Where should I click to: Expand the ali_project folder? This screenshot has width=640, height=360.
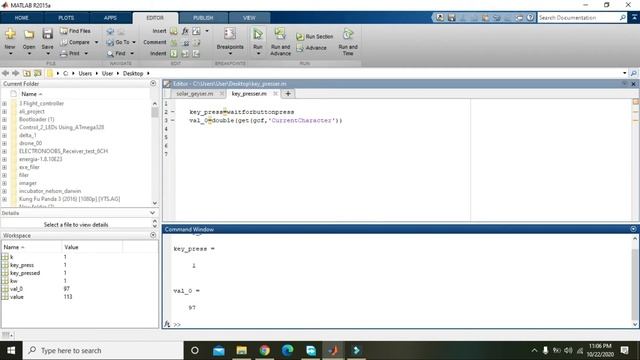point(4,111)
